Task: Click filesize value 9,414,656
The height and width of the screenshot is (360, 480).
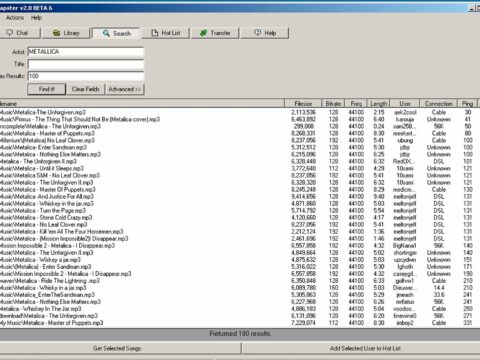Action: click(303, 197)
